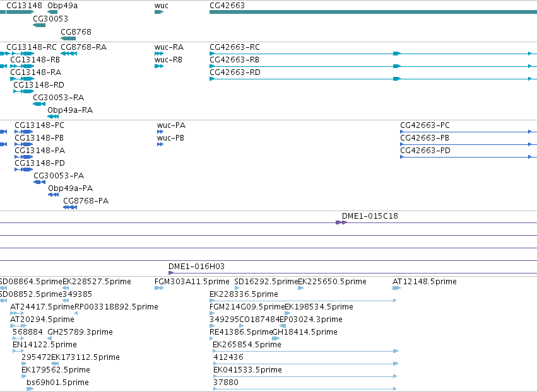
Task: Select the DME1-016H03 feature
Action: [196, 267]
